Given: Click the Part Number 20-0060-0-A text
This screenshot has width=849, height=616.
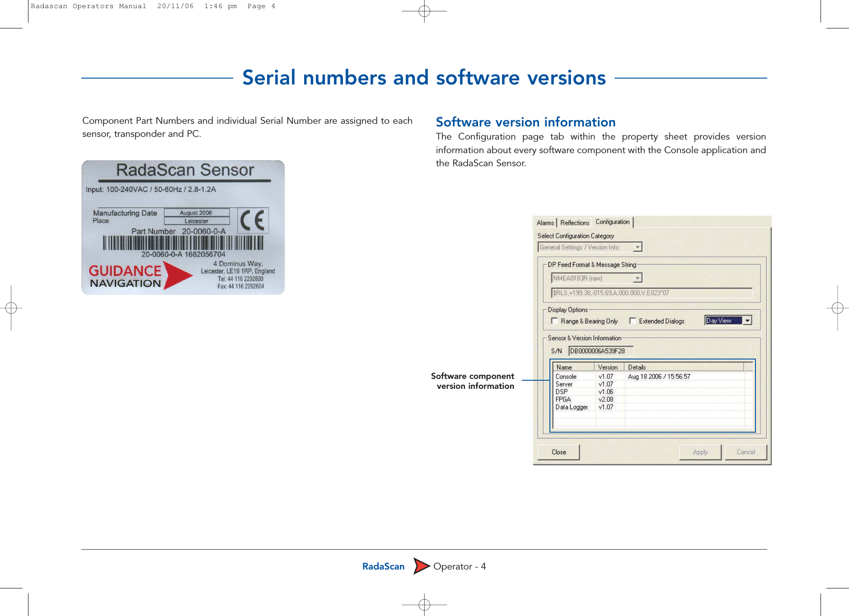Looking at the screenshot, I should 178,231.
